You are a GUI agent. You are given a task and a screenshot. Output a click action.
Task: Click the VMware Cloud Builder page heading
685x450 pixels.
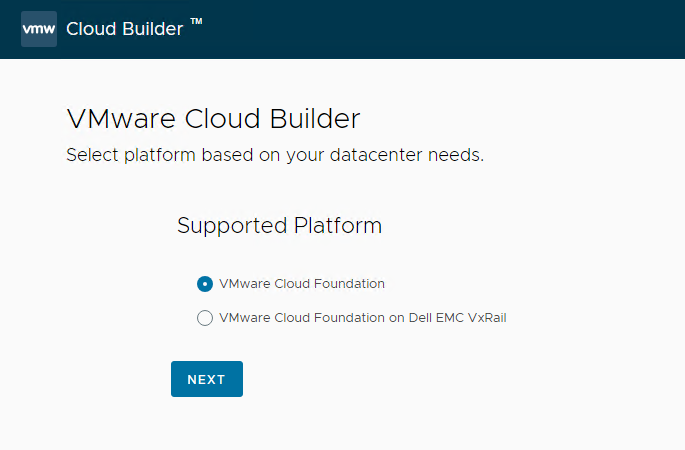coord(213,118)
